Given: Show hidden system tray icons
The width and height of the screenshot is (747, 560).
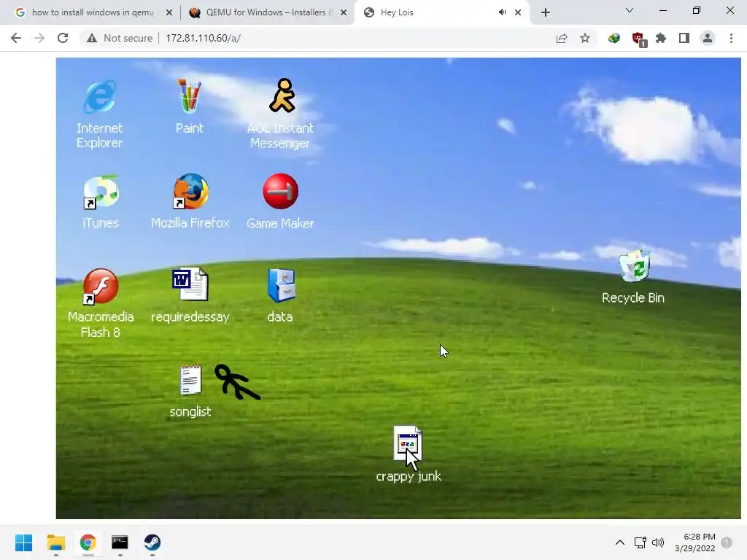Looking at the screenshot, I should 620,542.
